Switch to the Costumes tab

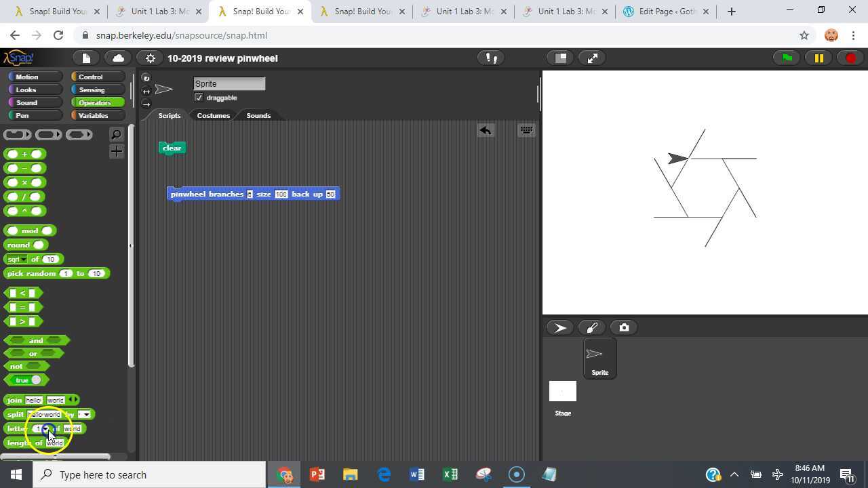click(213, 115)
